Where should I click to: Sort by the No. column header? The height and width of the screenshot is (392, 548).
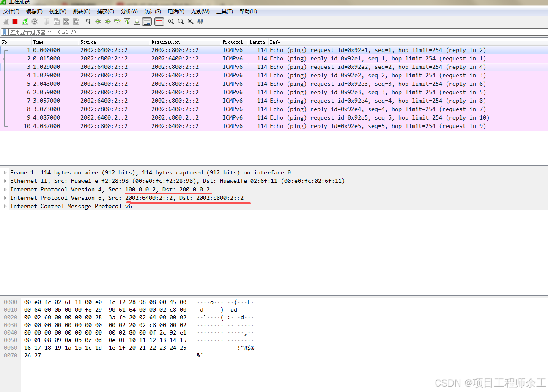(16, 42)
